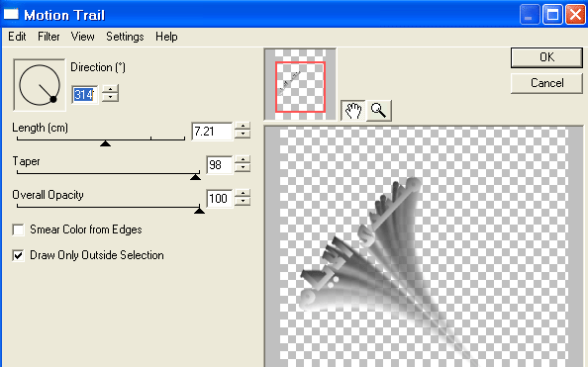Increase Length with the up arrow
This screenshot has height=367, width=588.
[243, 127]
